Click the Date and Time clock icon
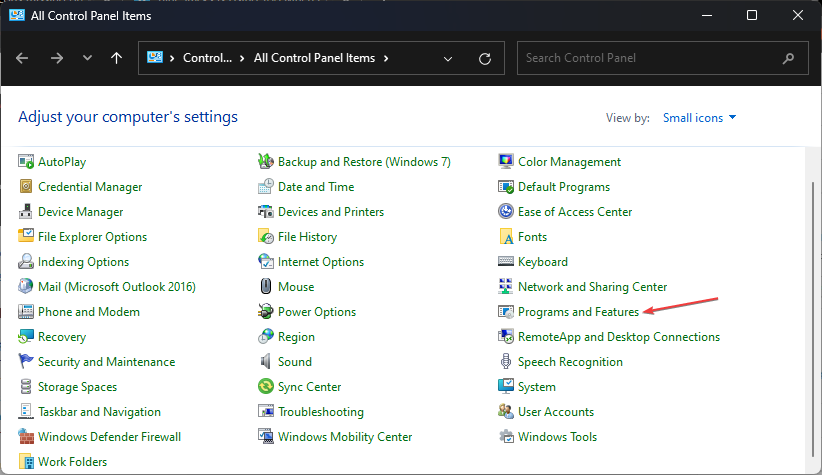 266,187
